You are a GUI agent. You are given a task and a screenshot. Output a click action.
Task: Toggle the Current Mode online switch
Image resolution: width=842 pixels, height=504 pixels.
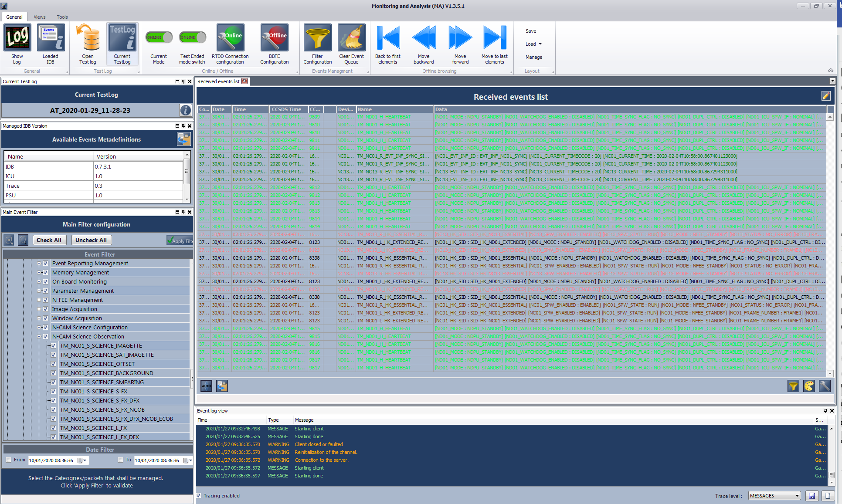click(159, 37)
